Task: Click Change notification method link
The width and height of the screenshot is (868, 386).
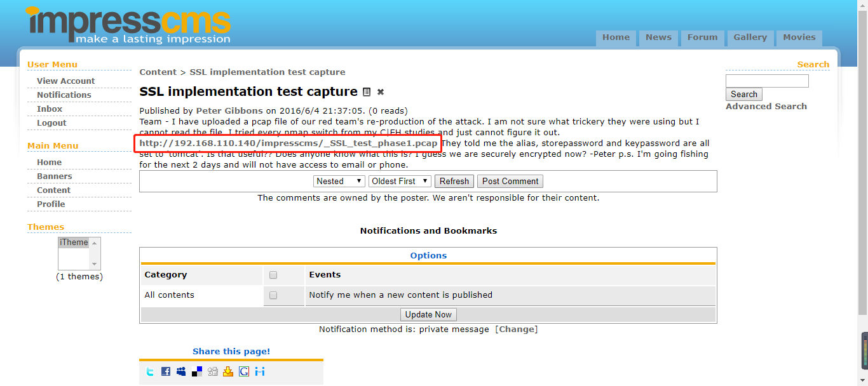Action: pyautogui.click(x=517, y=329)
